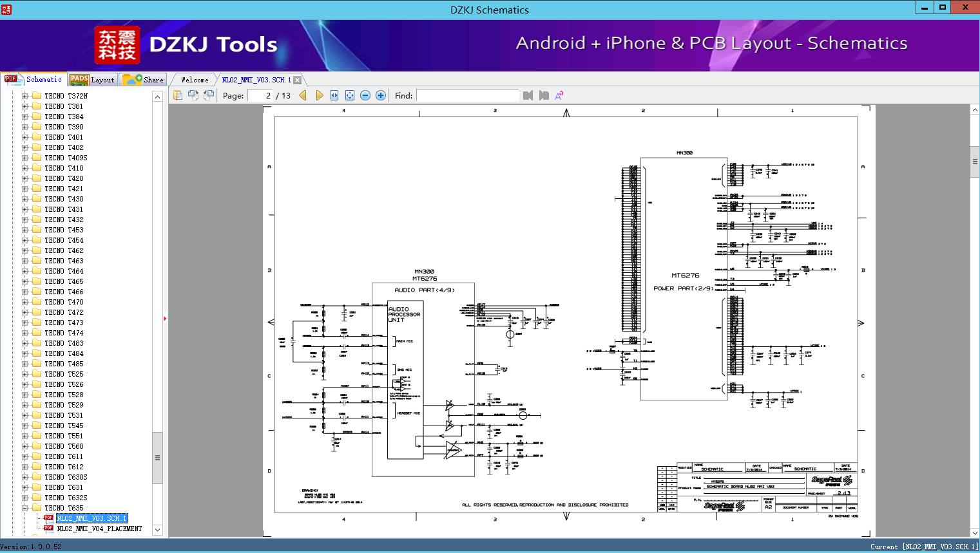Expand the TECNO T470 tree node
Image resolution: width=980 pixels, height=553 pixels.
[x=25, y=302]
